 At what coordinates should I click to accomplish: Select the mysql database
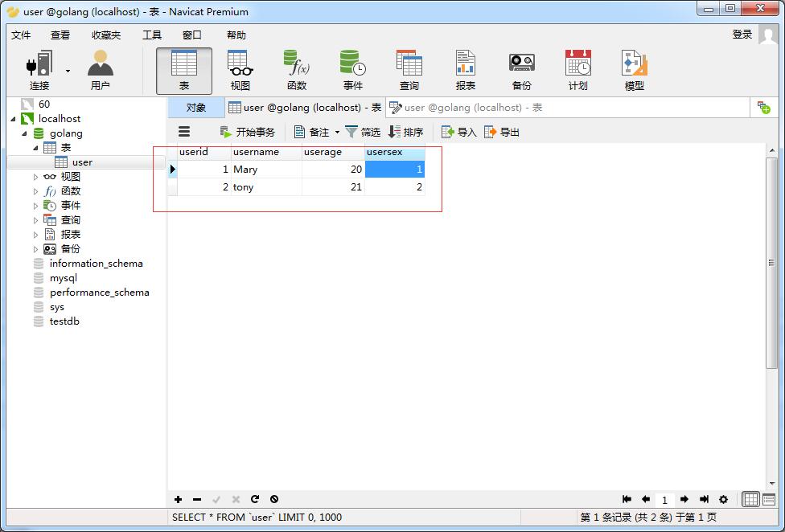tap(63, 278)
